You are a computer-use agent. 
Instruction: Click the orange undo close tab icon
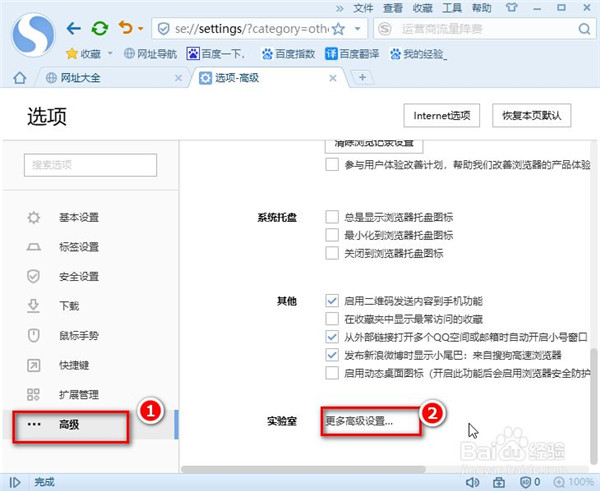125,28
